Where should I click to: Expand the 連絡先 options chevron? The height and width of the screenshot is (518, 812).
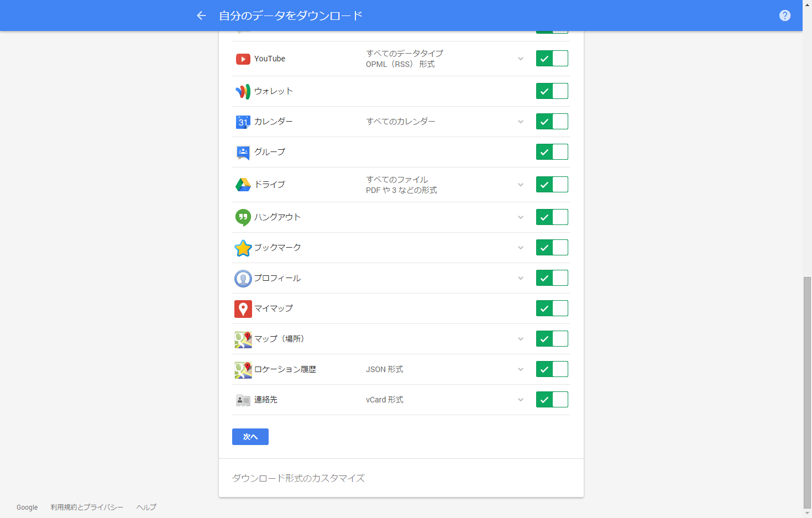pyautogui.click(x=521, y=400)
